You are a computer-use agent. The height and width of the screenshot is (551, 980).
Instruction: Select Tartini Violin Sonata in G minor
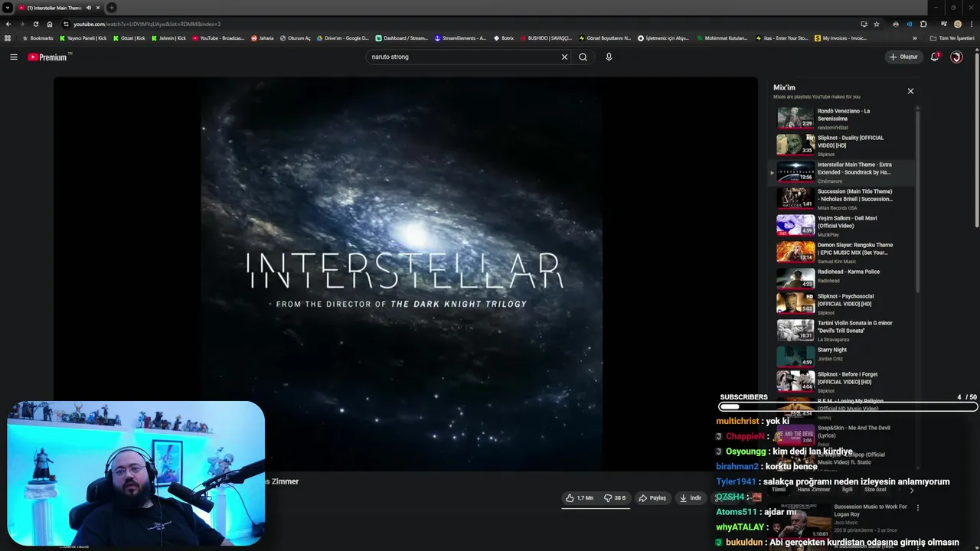point(843,331)
